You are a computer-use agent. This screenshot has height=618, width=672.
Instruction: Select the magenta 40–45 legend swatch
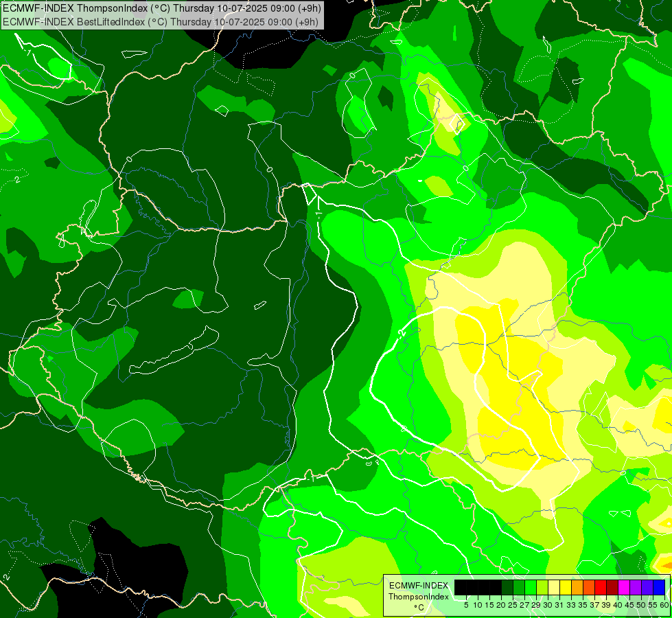point(624,588)
